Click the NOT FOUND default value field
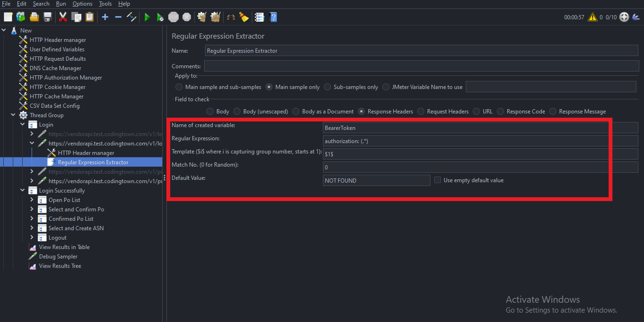The width and height of the screenshot is (644, 322). coord(376,180)
